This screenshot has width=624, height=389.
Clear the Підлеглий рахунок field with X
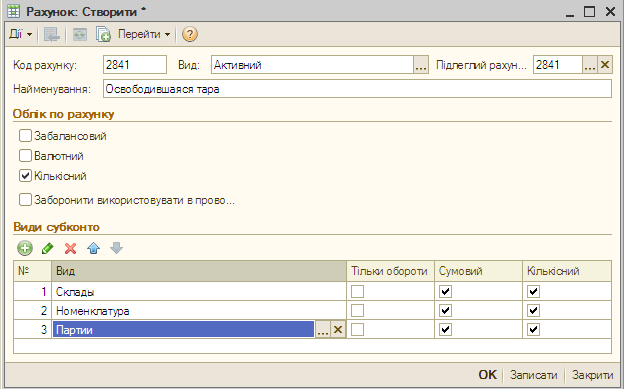pyautogui.click(x=605, y=65)
